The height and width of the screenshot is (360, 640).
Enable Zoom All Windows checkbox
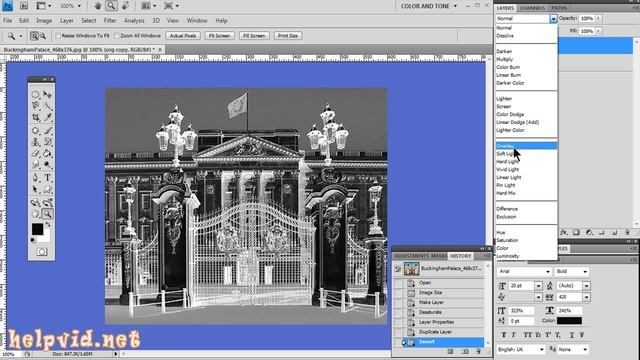116,36
